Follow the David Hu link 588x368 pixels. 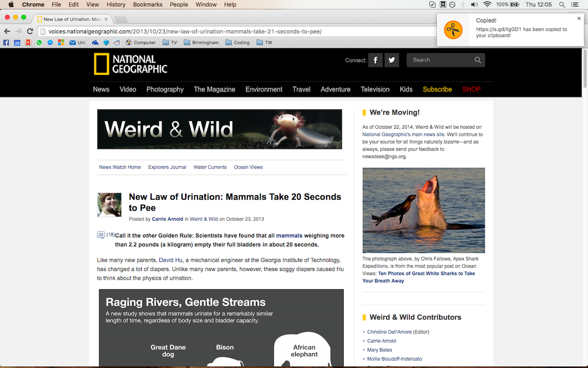(171, 260)
